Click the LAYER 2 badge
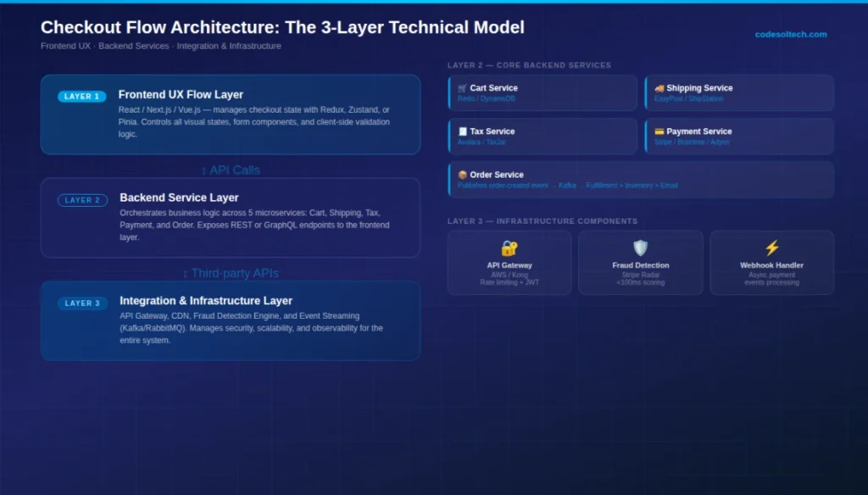This screenshot has height=495, width=868. pos(82,199)
